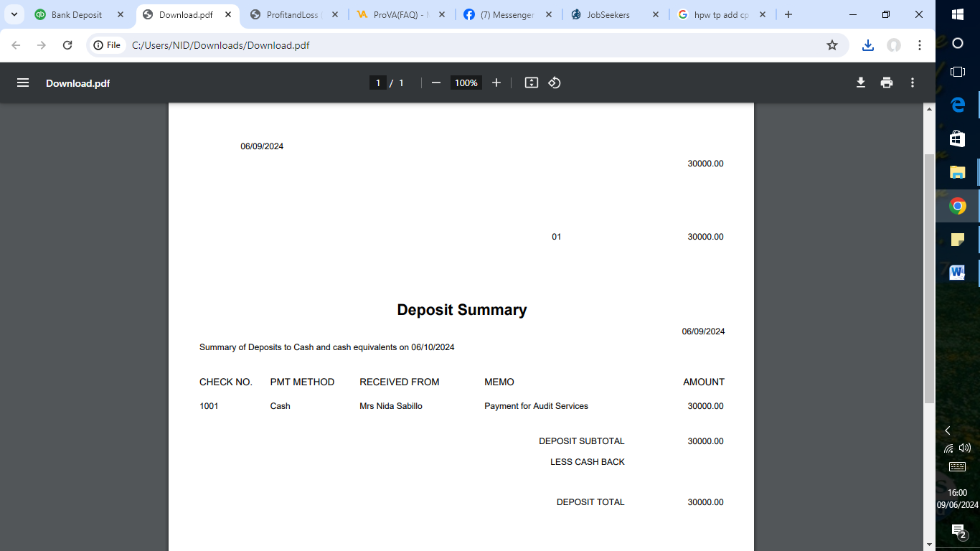Click the page number input field

tap(378, 83)
